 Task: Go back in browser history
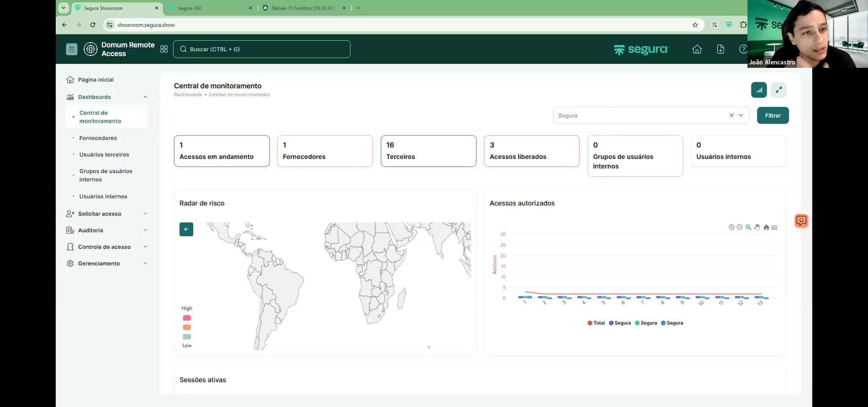click(64, 25)
